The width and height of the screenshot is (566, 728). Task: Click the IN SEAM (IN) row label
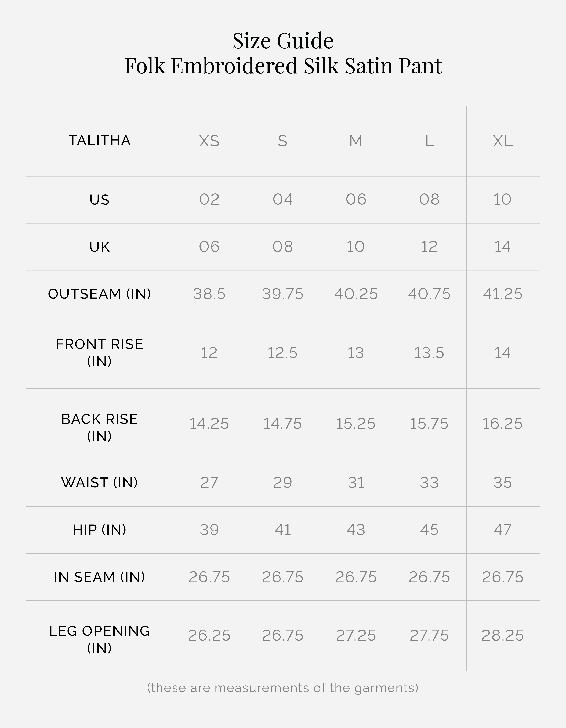[99, 577]
